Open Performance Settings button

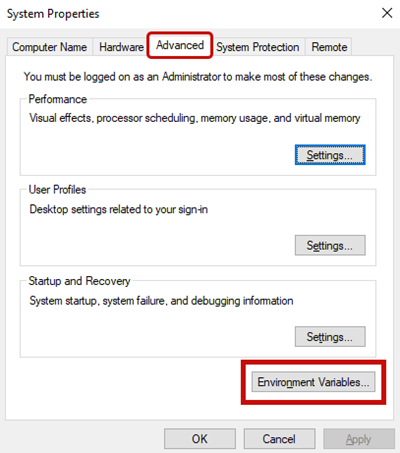tap(330, 155)
